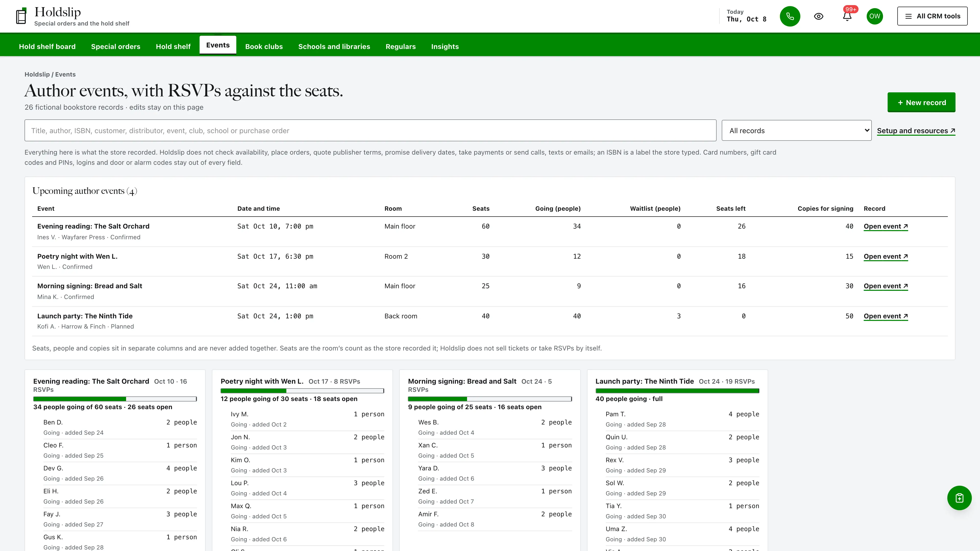Go to the Regulars tab
Viewport: 980px width, 551px height.
(401, 46)
